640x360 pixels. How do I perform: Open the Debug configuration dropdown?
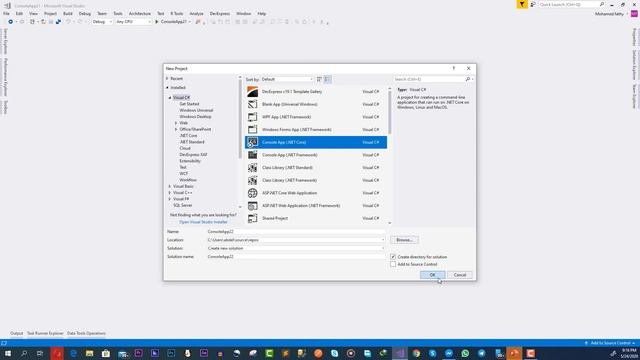tap(102, 22)
